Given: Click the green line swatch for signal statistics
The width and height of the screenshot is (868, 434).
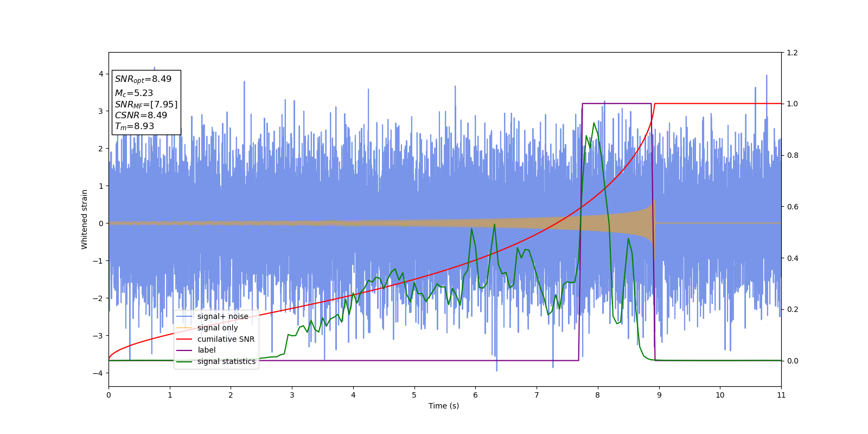Looking at the screenshot, I should (184, 361).
